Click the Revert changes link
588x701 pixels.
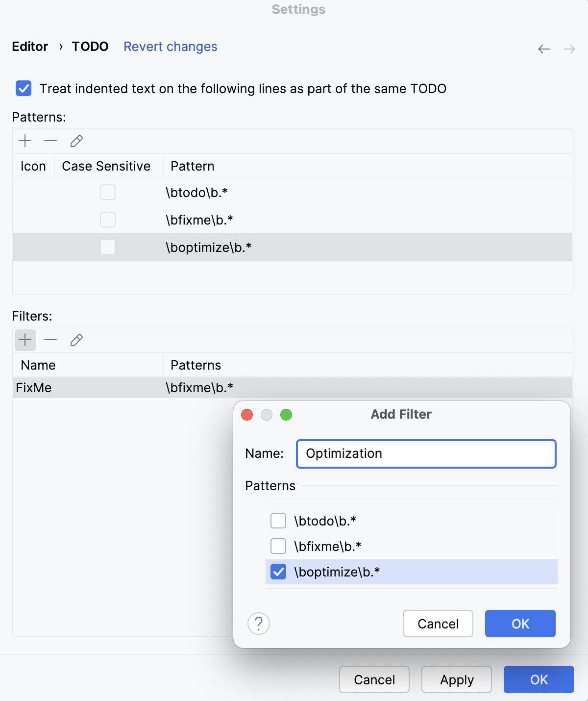pyautogui.click(x=170, y=47)
